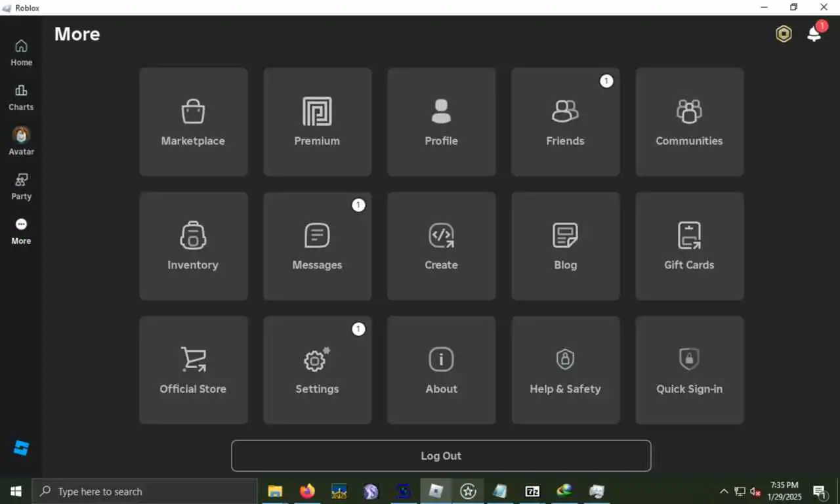This screenshot has height=504, width=840.
Task: Open File Explorer from the taskbar
Action: 275,491
